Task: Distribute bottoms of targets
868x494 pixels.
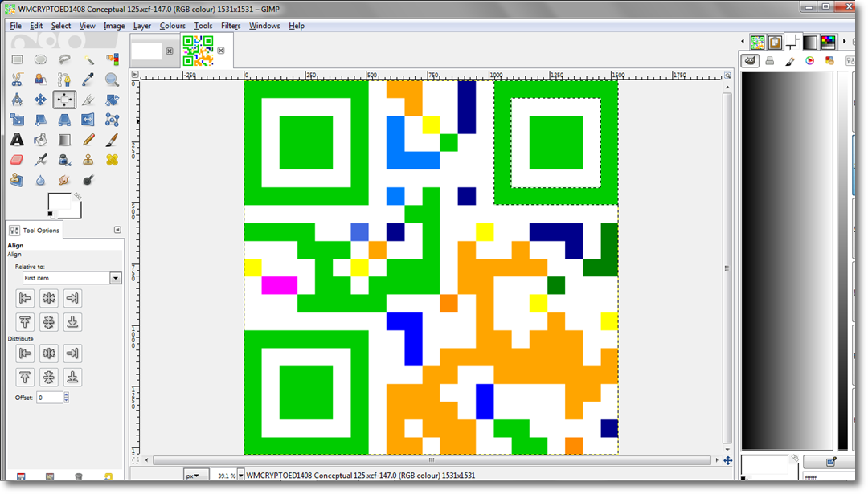Action: (x=72, y=378)
